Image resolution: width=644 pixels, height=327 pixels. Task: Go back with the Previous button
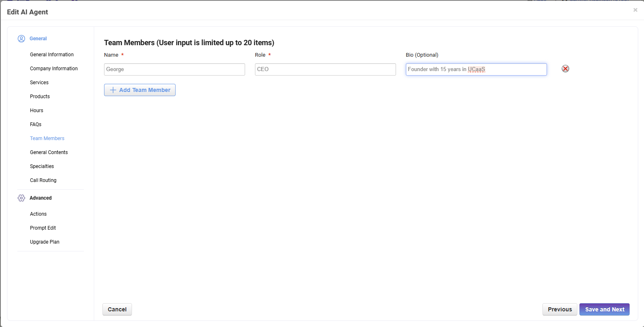coord(560,309)
